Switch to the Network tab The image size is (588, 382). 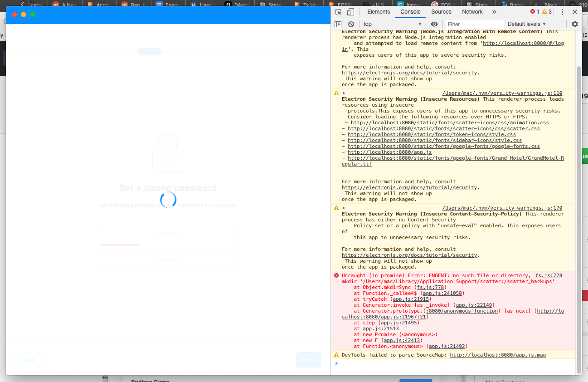click(472, 11)
